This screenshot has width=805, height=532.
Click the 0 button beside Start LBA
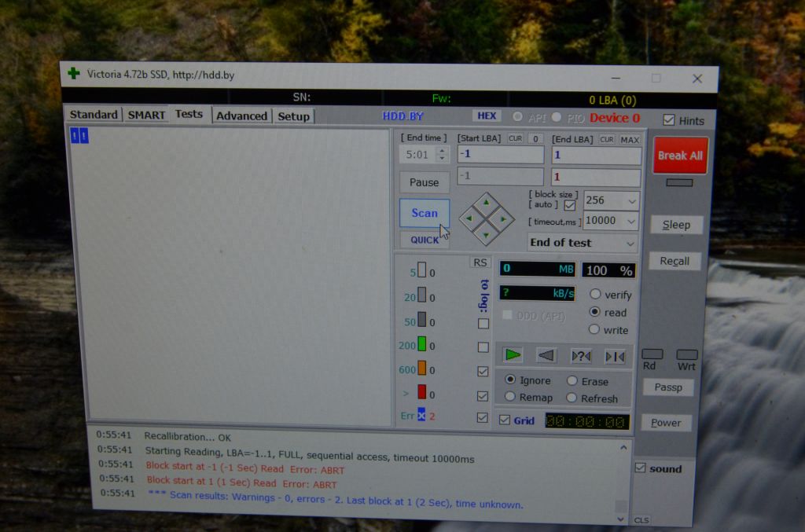(x=535, y=138)
